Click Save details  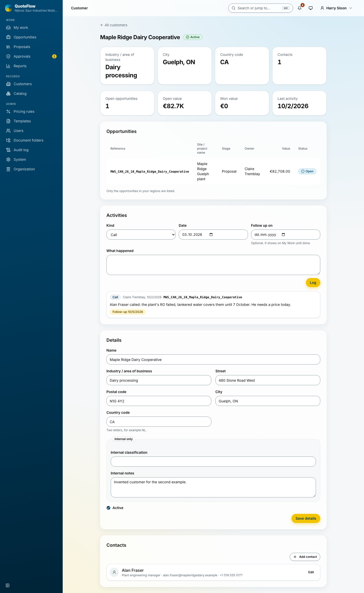pos(306,518)
